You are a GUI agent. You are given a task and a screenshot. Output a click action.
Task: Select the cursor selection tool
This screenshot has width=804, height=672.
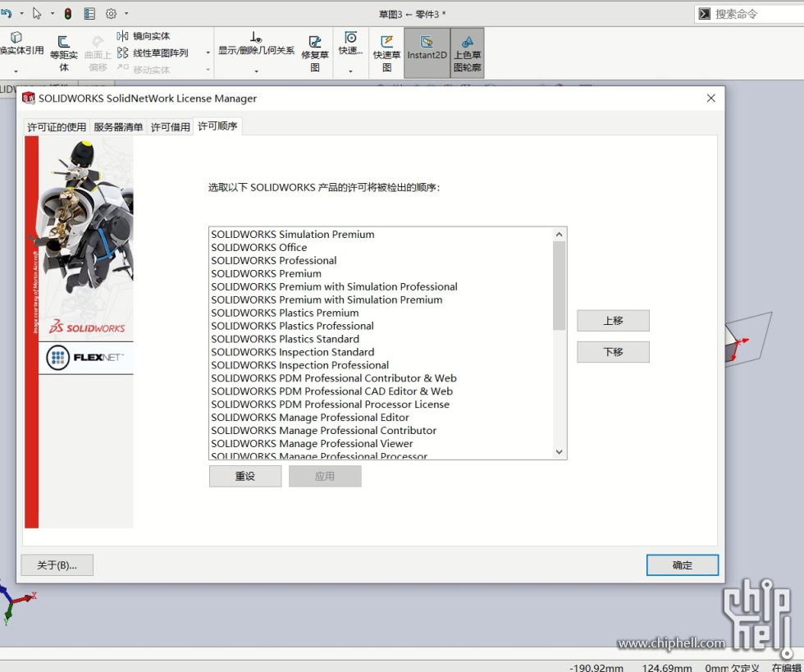[x=37, y=13]
